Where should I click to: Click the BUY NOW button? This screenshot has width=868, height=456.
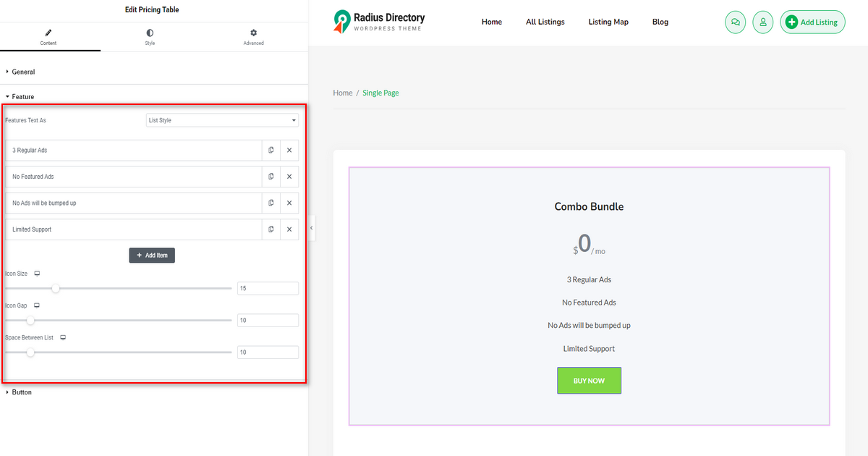[x=589, y=381]
